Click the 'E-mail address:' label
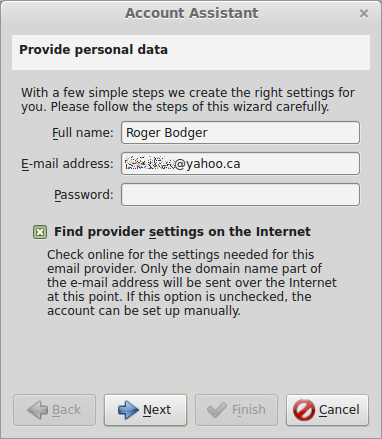The image size is (382, 439). pos(67,164)
